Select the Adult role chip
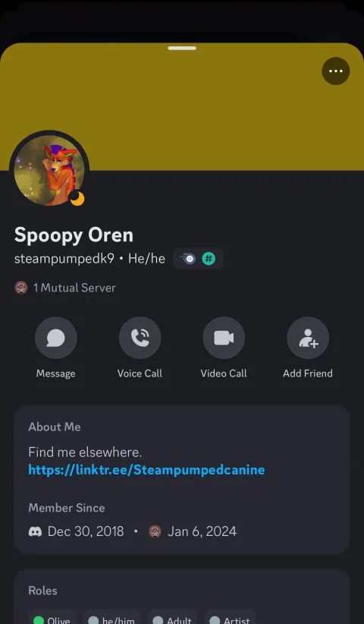364x624 pixels. [x=172, y=620]
